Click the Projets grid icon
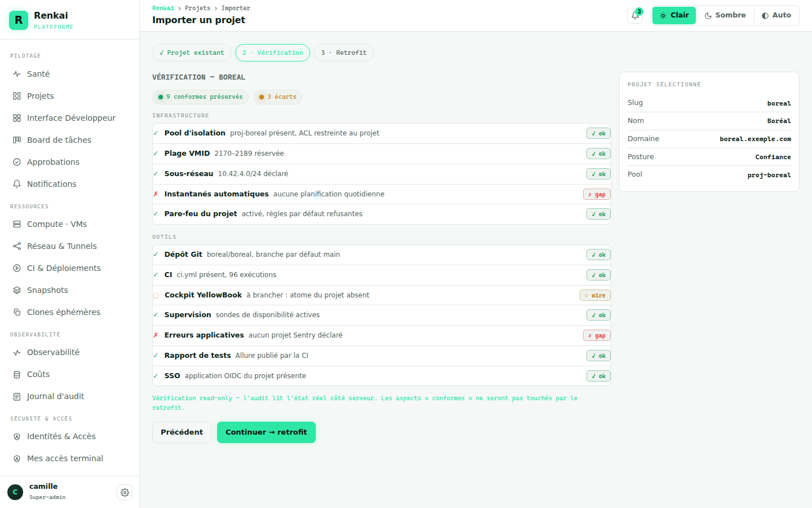Viewport: 812px width, 508px height. pyautogui.click(x=17, y=96)
